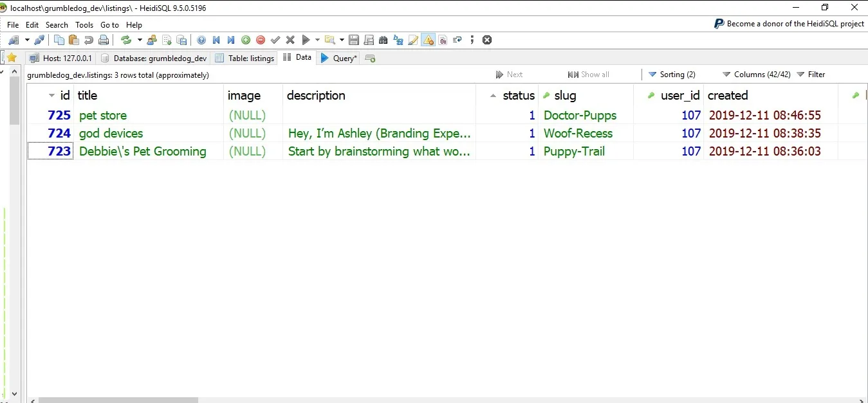Click the Copy toolbar icon
The height and width of the screenshot is (403, 868).
[59, 40]
